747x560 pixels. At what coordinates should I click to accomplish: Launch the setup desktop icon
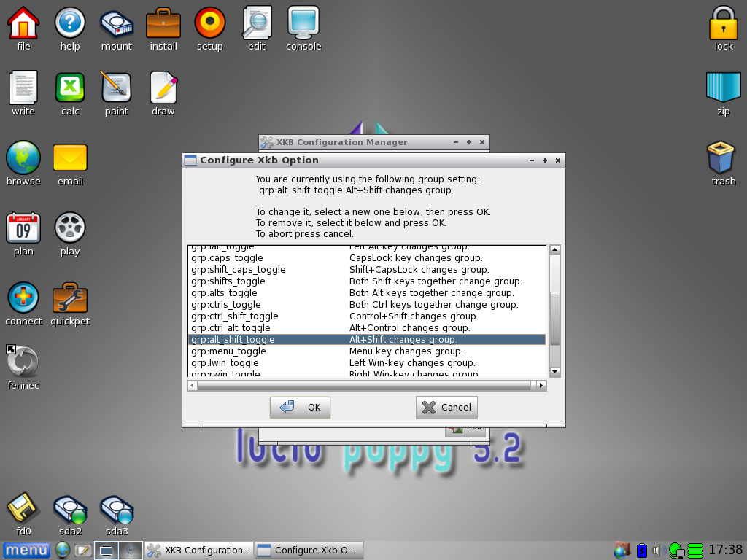click(x=209, y=23)
